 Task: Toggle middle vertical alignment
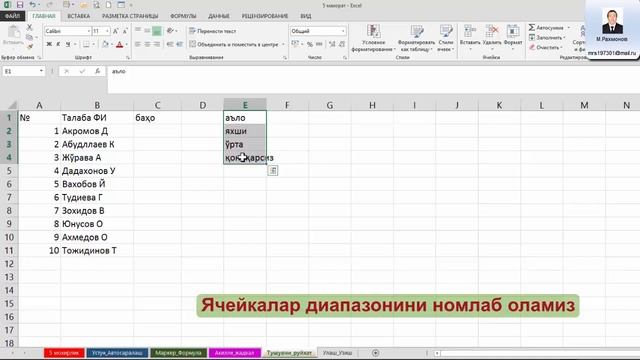pyautogui.click(x=147, y=31)
